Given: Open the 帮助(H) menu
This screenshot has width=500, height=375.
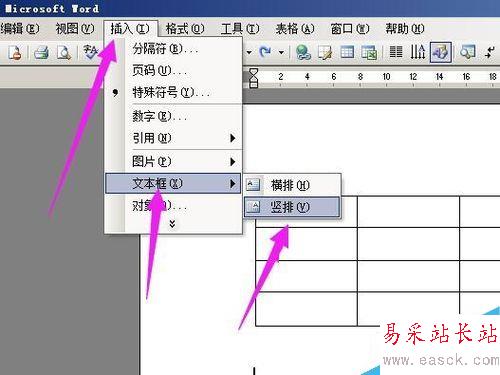Looking at the screenshot, I should point(405,29).
